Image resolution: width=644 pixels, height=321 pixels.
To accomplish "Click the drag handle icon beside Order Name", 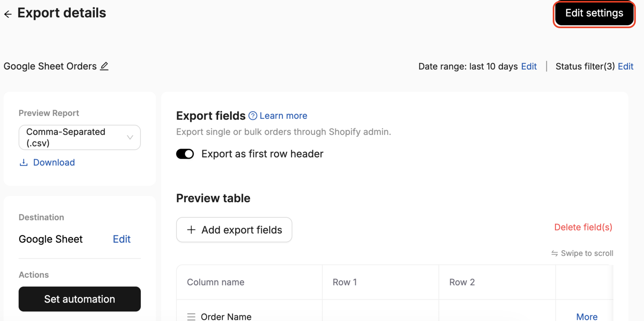I will pyautogui.click(x=191, y=317).
